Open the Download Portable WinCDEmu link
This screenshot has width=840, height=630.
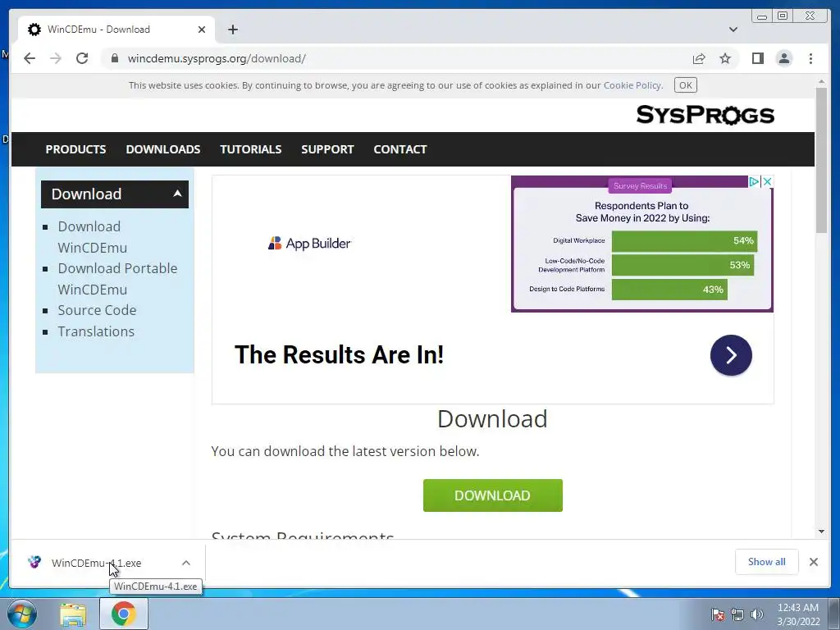coord(117,279)
